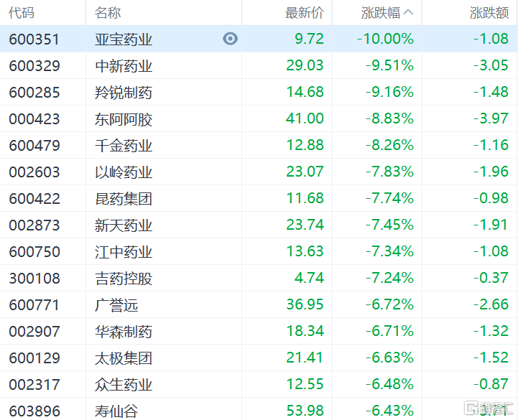Click change amount -1.16
This screenshot has width=518, height=420.
pyautogui.click(x=491, y=145)
